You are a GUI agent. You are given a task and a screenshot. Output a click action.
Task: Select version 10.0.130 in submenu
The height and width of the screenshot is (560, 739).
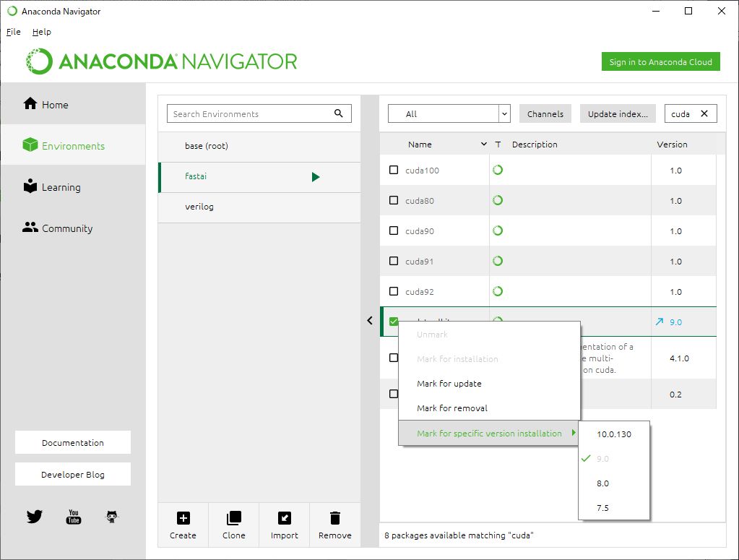[613, 434]
